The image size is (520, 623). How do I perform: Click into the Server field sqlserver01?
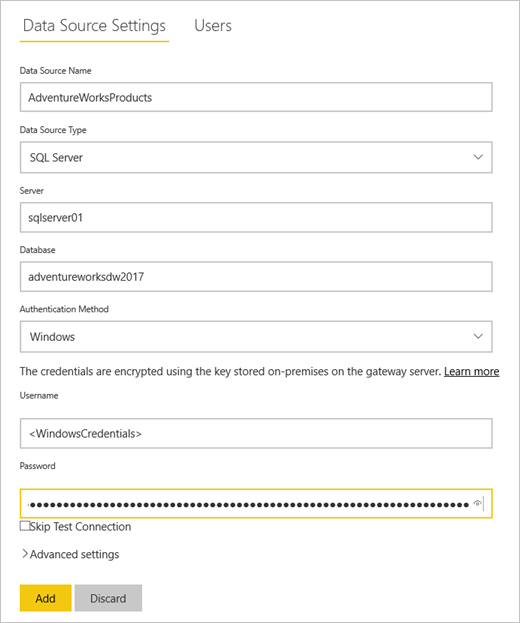coord(256,218)
